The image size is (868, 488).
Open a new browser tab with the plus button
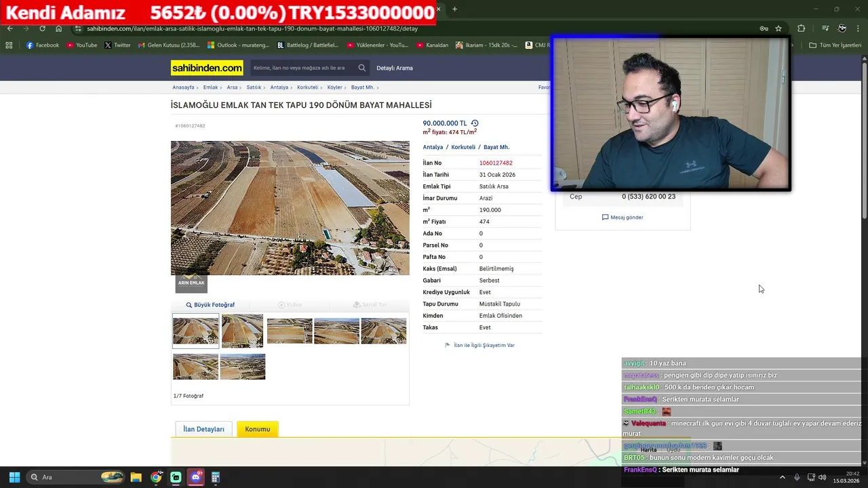[454, 9]
